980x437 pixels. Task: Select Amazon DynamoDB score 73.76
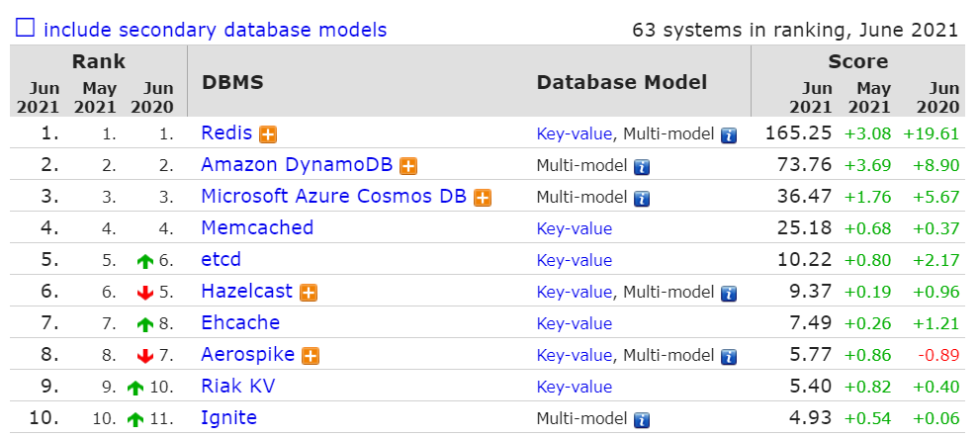tap(804, 164)
